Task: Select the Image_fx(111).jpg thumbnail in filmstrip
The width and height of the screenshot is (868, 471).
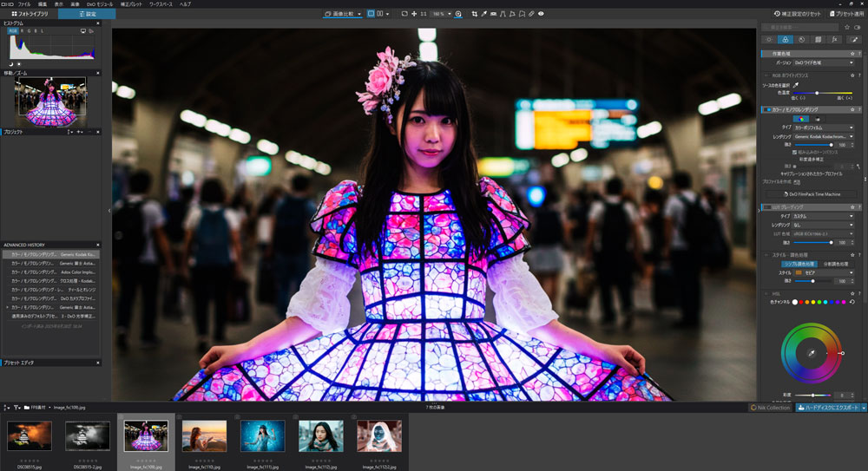Action: tap(262, 436)
